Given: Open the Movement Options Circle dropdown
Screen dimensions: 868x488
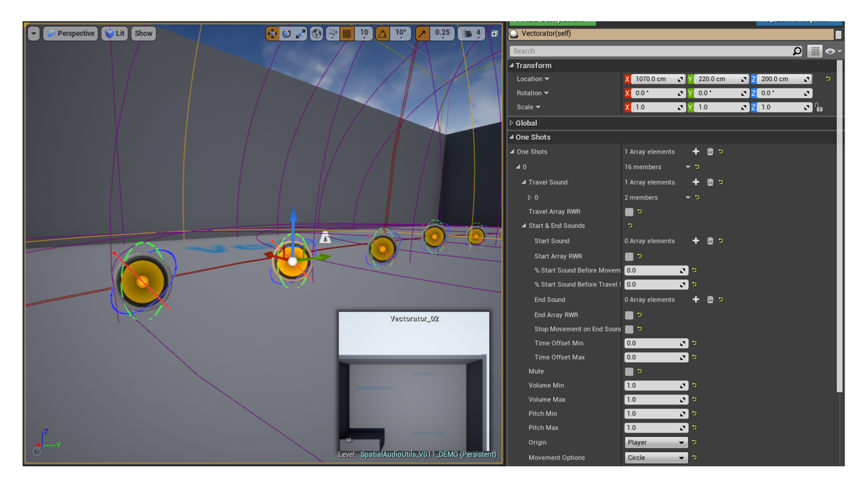Looking at the screenshot, I should [656, 458].
